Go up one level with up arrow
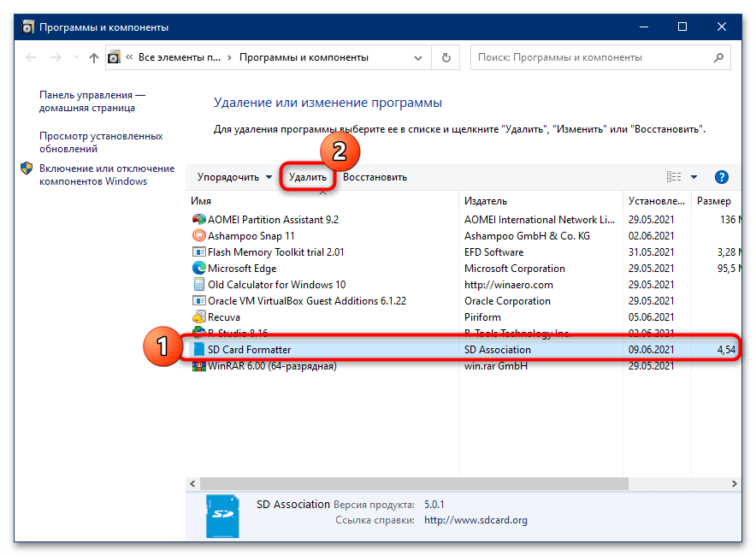Screen dimensions: 756x556 92,58
